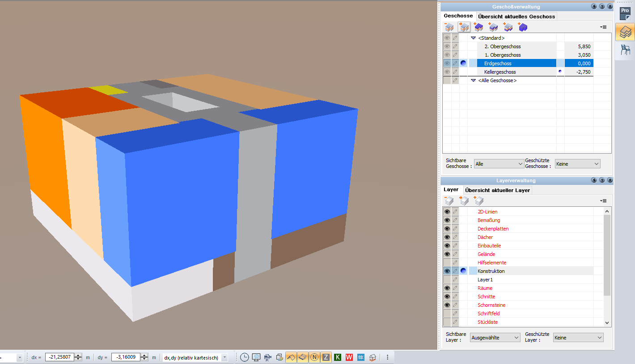
Task: Toggle visibility of 2. Obergeschoss
Action: click(x=447, y=46)
